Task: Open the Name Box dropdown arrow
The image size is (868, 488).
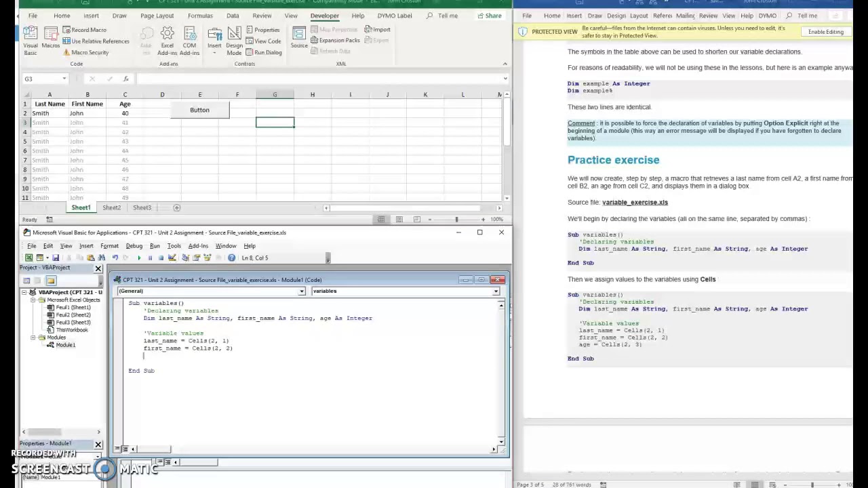Action: tap(64, 79)
